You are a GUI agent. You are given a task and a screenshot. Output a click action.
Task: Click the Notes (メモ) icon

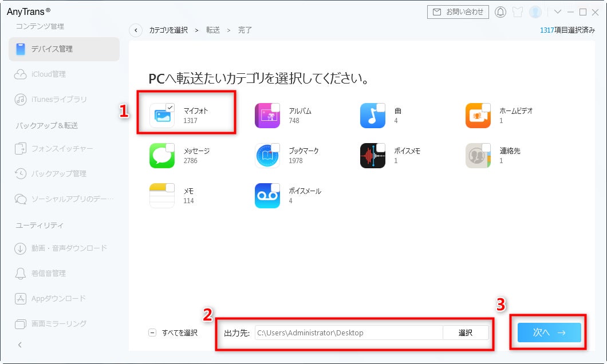162,196
